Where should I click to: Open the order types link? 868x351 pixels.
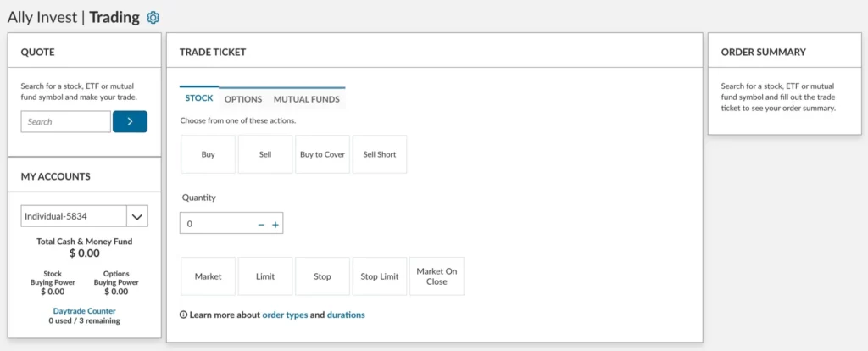coord(285,315)
